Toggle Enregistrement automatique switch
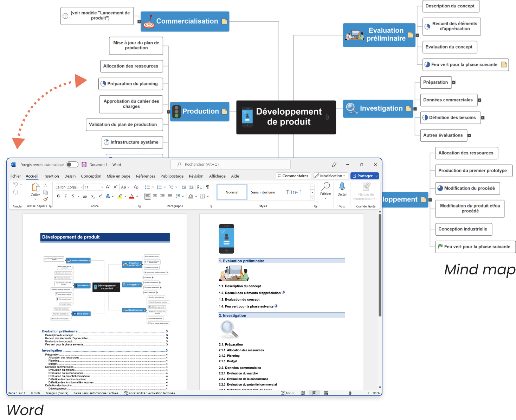Screen dimensions: 516x420 point(72,165)
